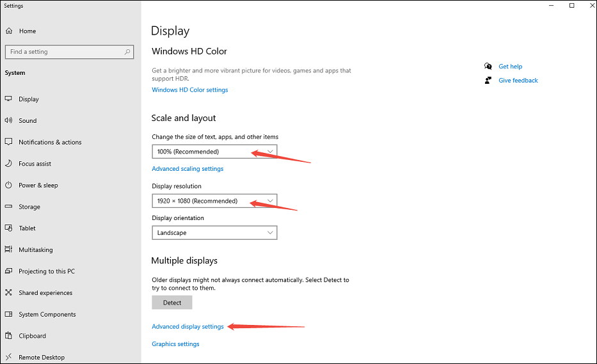
Task: Click the System Components icon
Action: click(x=8, y=314)
